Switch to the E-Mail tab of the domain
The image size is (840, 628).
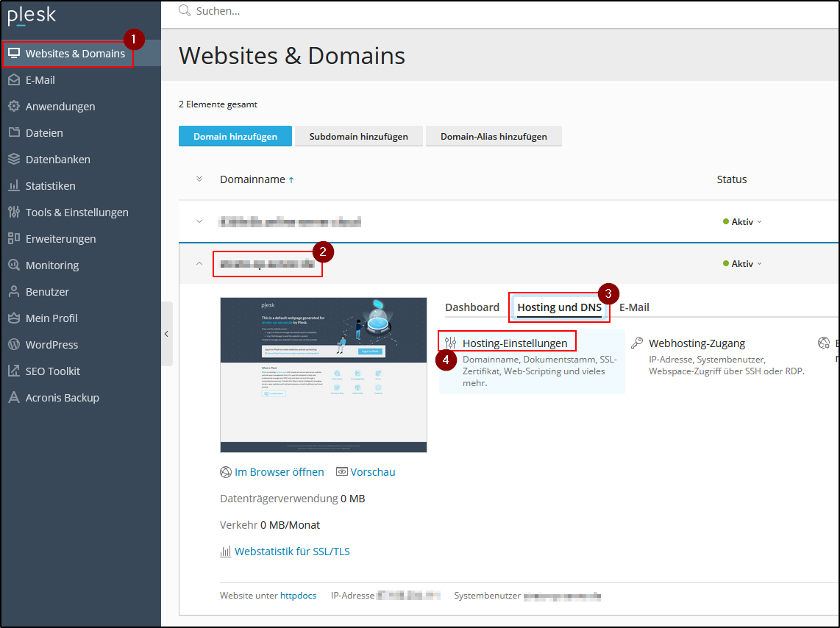634,307
